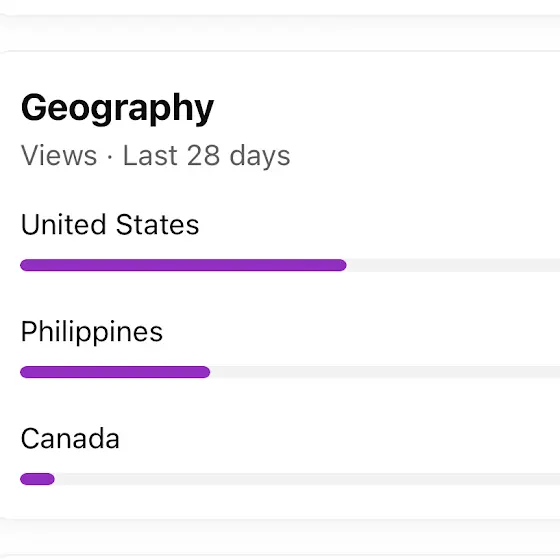
Task: Click the gray unfilled United States bar track
Action: click(x=453, y=265)
